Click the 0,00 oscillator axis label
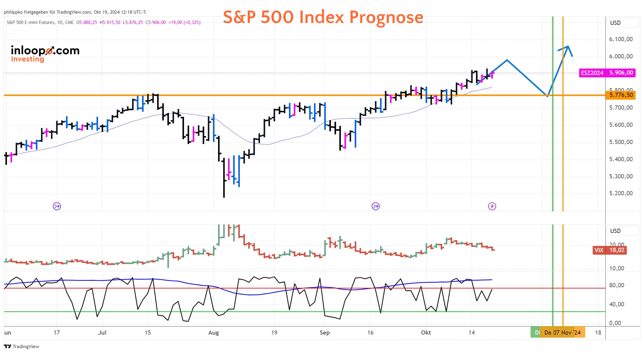 coord(615,323)
